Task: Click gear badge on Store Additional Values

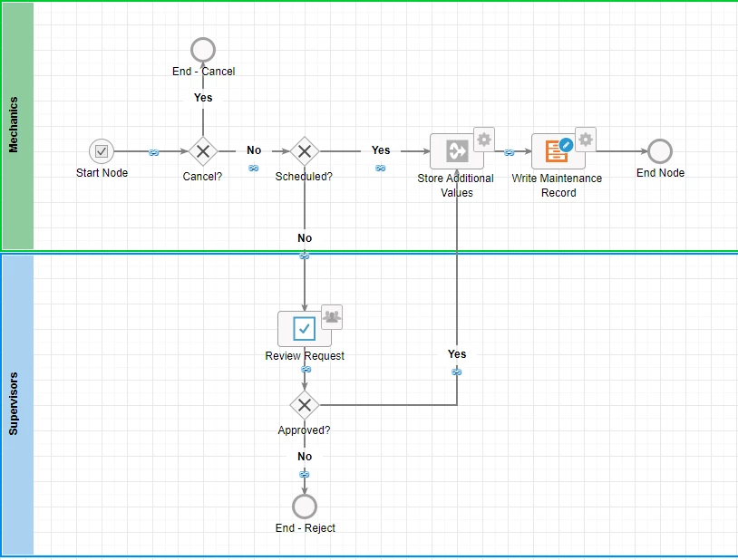Action: (x=484, y=140)
